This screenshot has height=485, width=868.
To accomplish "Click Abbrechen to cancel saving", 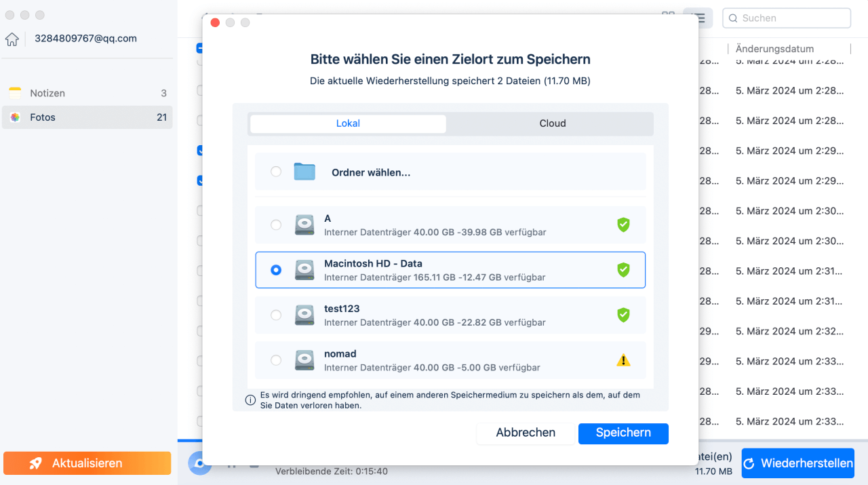I will [526, 433].
